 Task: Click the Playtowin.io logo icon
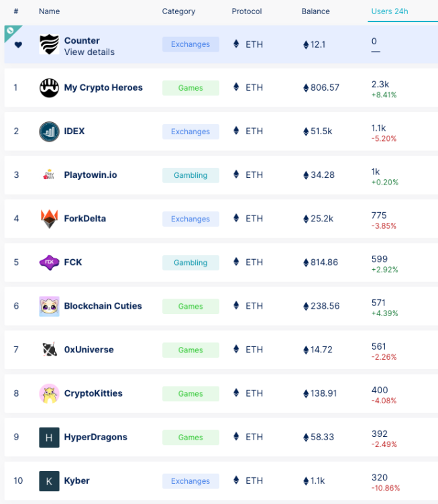tap(49, 175)
